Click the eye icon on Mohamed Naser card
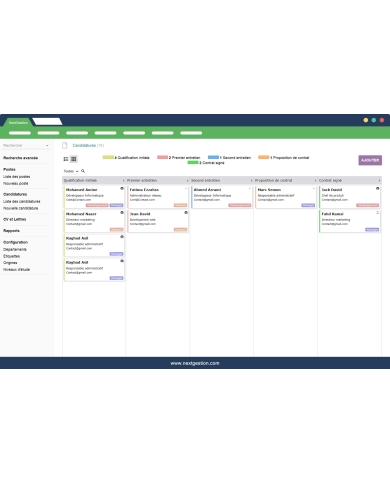390x484 pixels. coord(122,213)
